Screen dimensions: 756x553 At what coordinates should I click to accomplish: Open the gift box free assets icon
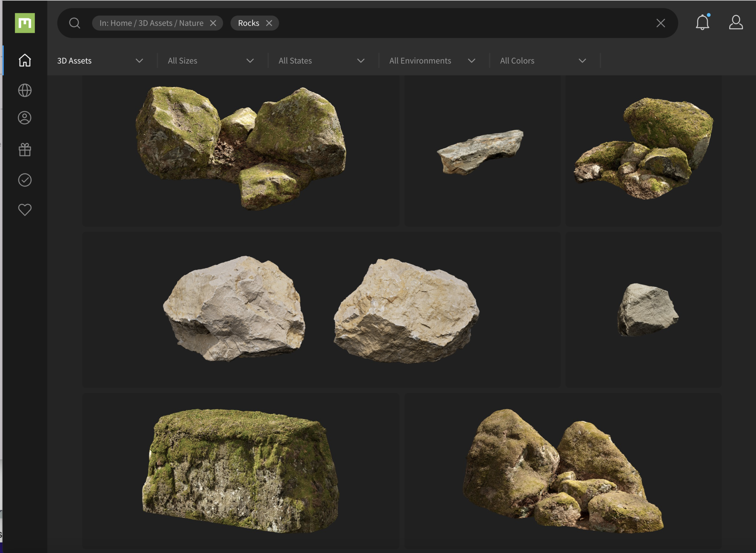[x=25, y=150]
